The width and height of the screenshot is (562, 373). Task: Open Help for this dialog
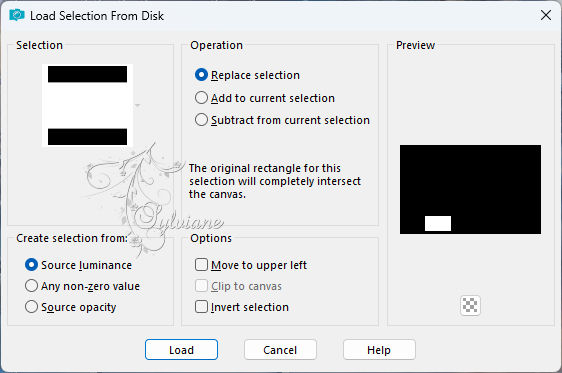coord(379,349)
